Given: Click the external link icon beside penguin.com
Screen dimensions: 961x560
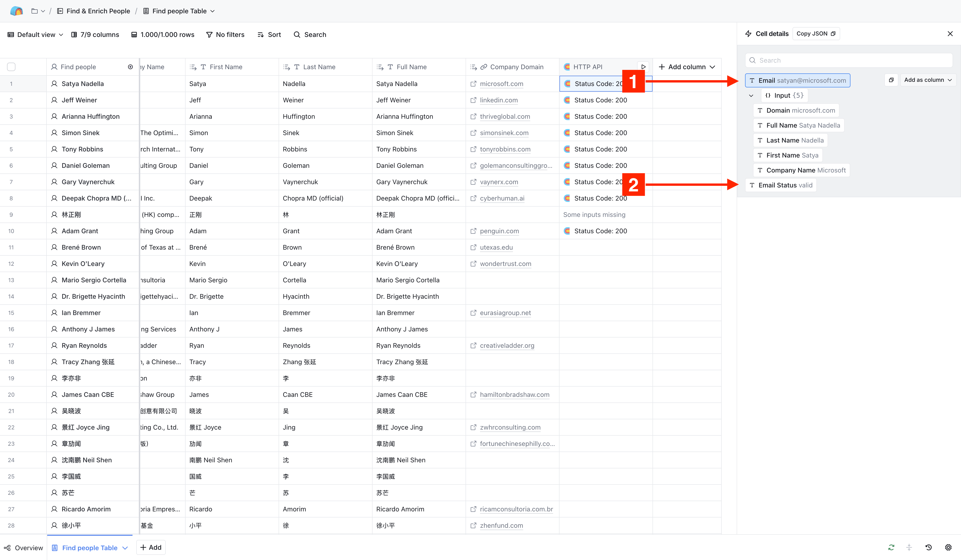Looking at the screenshot, I should tap(473, 231).
